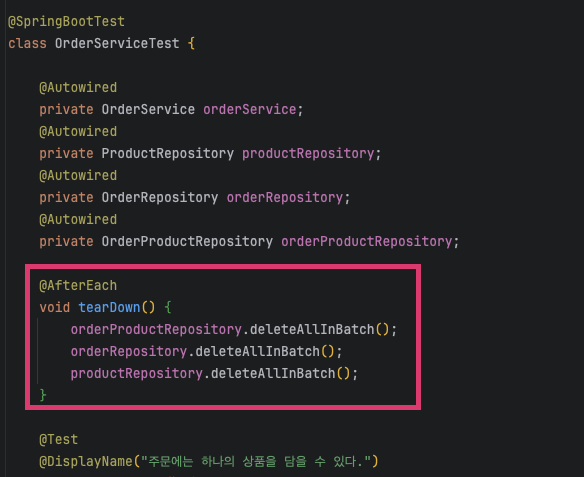584x477 pixels.
Task: Click the OrderProductRepository type name
Action: pos(187,241)
